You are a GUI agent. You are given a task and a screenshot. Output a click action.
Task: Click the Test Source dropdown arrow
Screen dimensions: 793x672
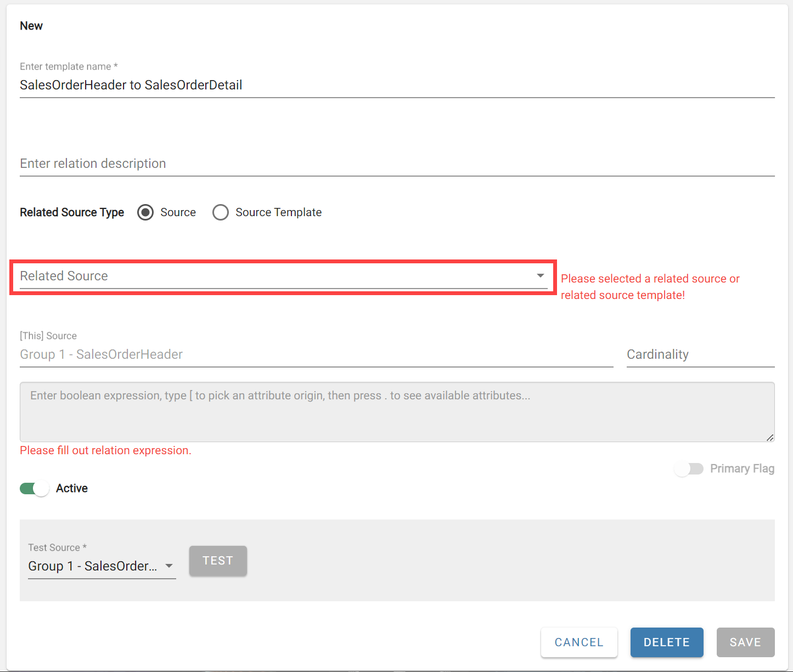[170, 566]
